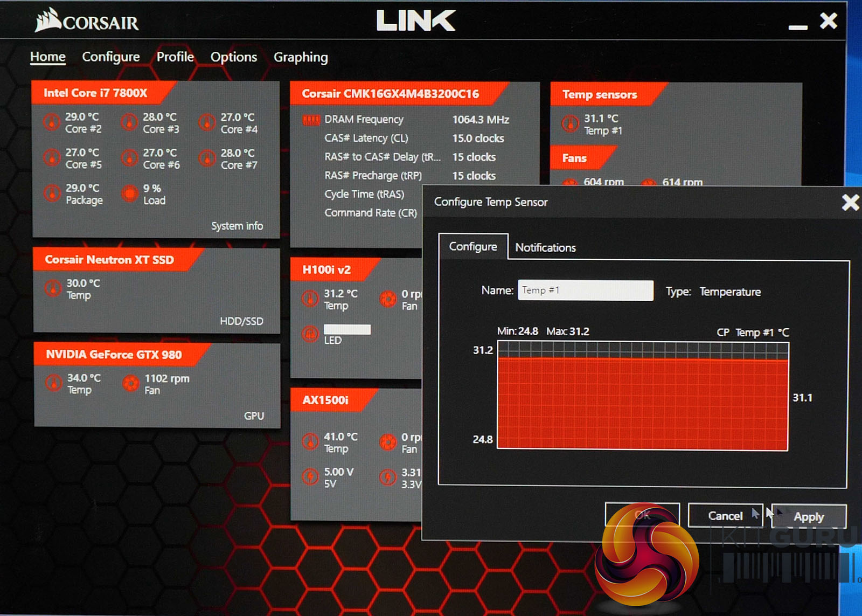Click the Min: 24.8 graph label
This screenshot has height=616, width=862.
[x=517, y=331]
